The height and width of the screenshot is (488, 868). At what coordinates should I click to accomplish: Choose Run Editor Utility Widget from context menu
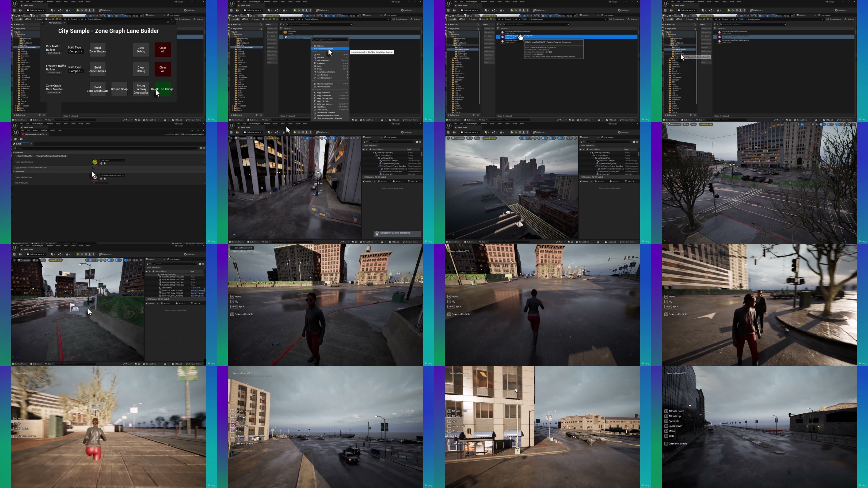coord(330,49)
